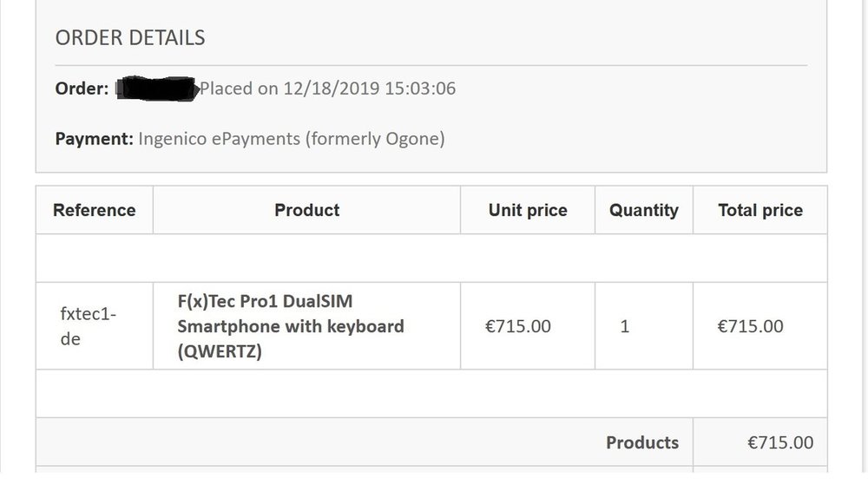Viewport: 868px width, 491px height.
Task: Click the quantity value 1
Action: (x=625, y=326)
